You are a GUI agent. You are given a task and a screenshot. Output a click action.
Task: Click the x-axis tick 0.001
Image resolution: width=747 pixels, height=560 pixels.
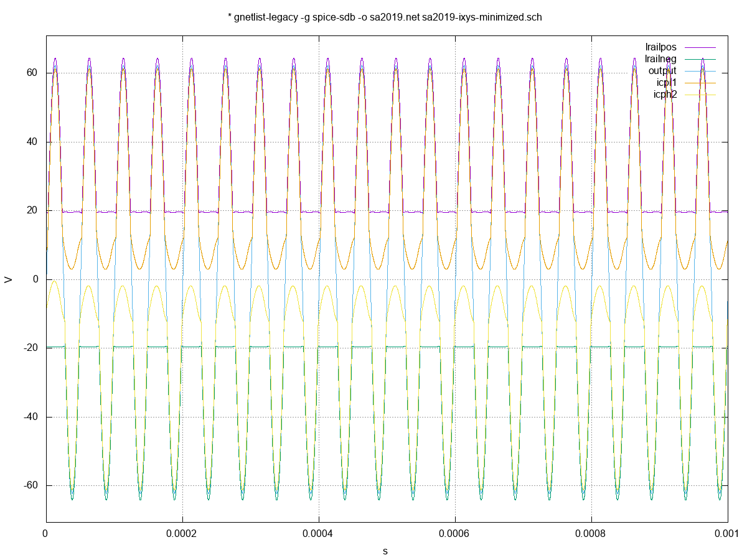click(727, 534)
